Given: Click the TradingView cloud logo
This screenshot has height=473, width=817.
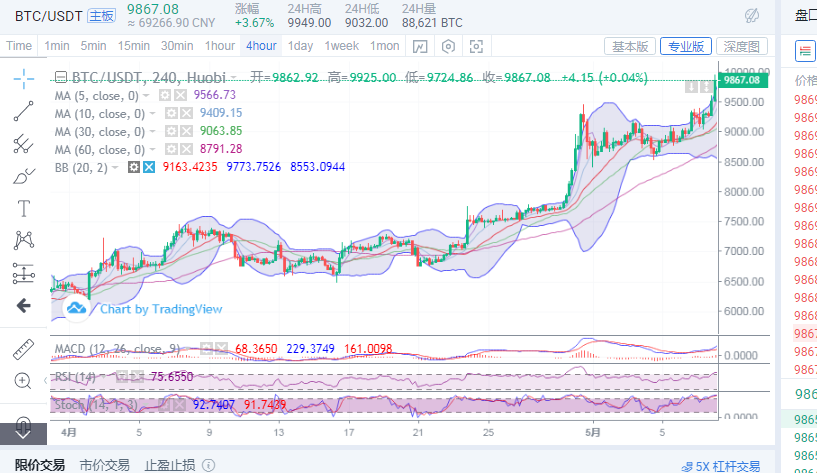Looking at the screenshot, I should [x=76, y=308].
